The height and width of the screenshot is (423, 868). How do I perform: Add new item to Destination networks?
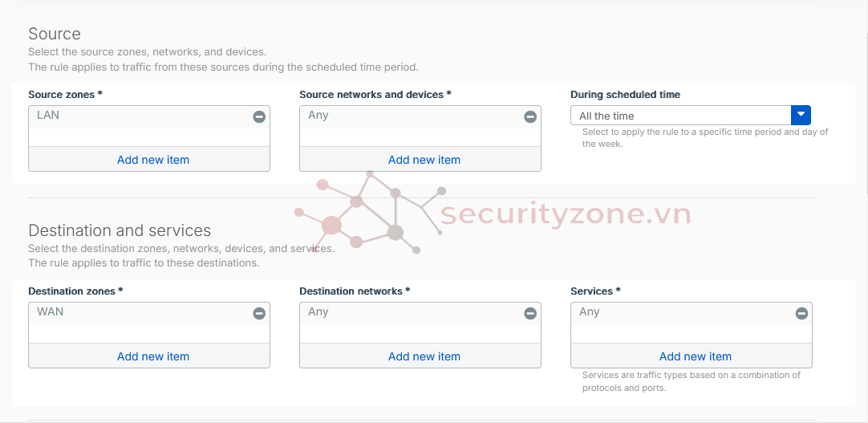tap(424, 356)
